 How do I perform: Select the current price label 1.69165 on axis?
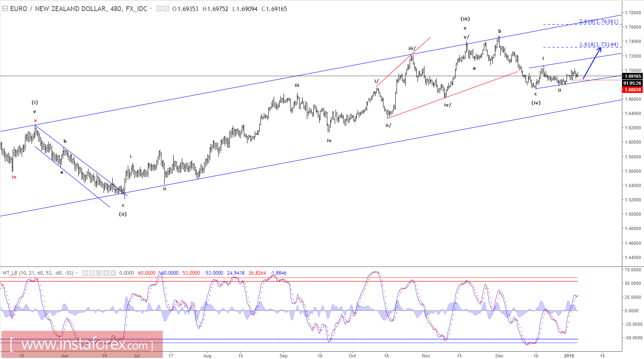pos(633,76)
